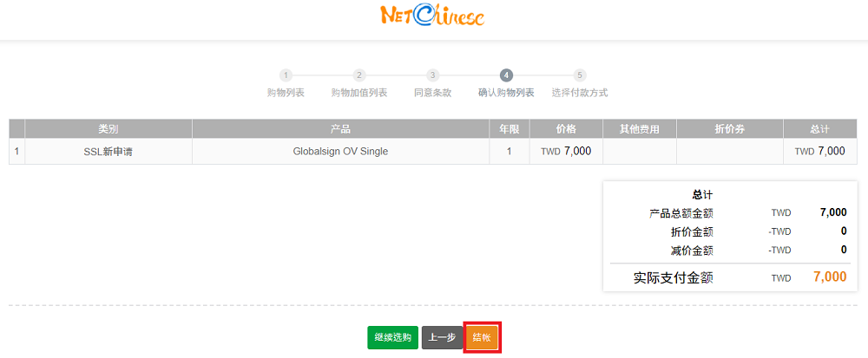The image size is (868, 358).
Task: Click the NetChinese logo
Action: click(x=433, y=16)
